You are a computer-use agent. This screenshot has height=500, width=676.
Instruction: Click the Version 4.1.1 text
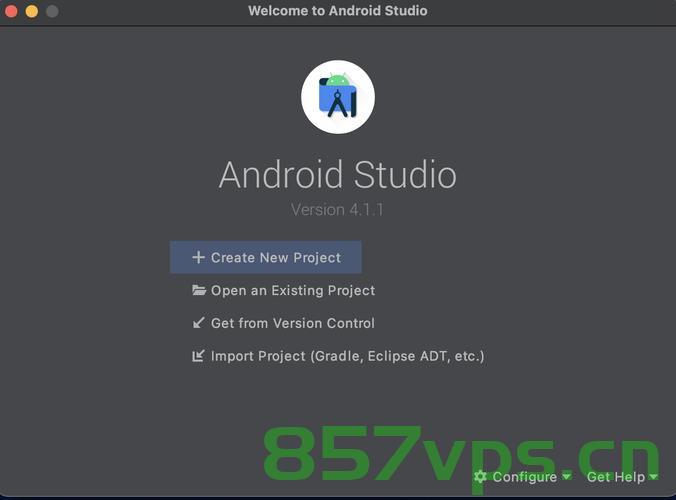(337, 210)
